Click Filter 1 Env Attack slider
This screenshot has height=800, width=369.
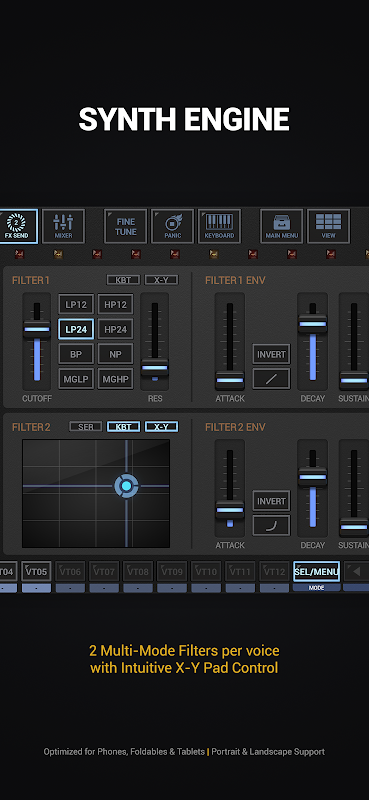point(230,341)
